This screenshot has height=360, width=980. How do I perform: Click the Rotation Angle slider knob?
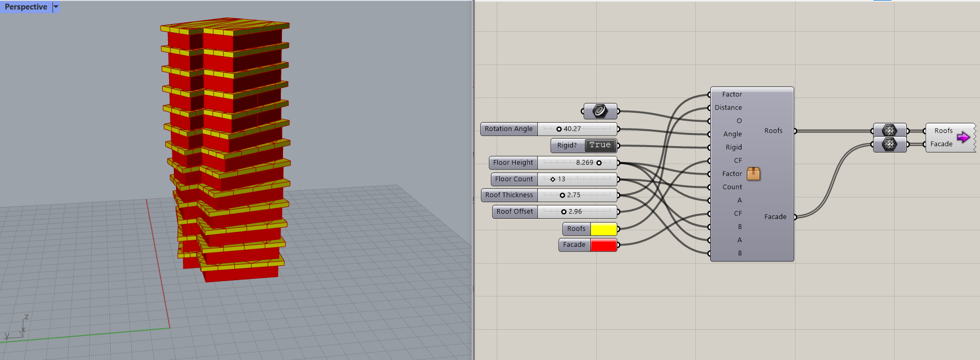[x=559, y=129]
